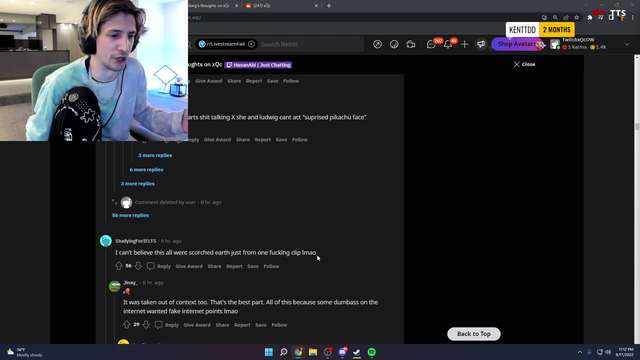640x360 pixels.
Task: Open Chrome three-dot menu
Action: [633, 17]
